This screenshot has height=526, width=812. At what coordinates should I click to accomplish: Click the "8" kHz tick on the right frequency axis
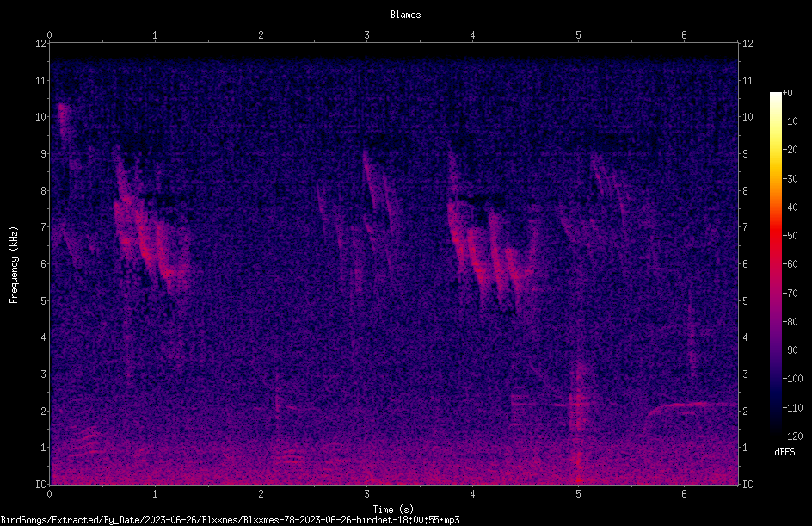745,191
